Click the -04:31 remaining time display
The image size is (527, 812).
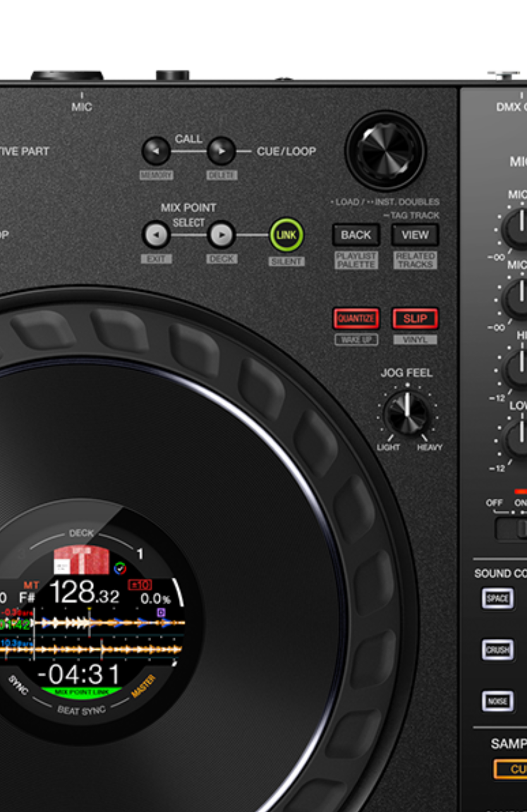pos(78,674)
